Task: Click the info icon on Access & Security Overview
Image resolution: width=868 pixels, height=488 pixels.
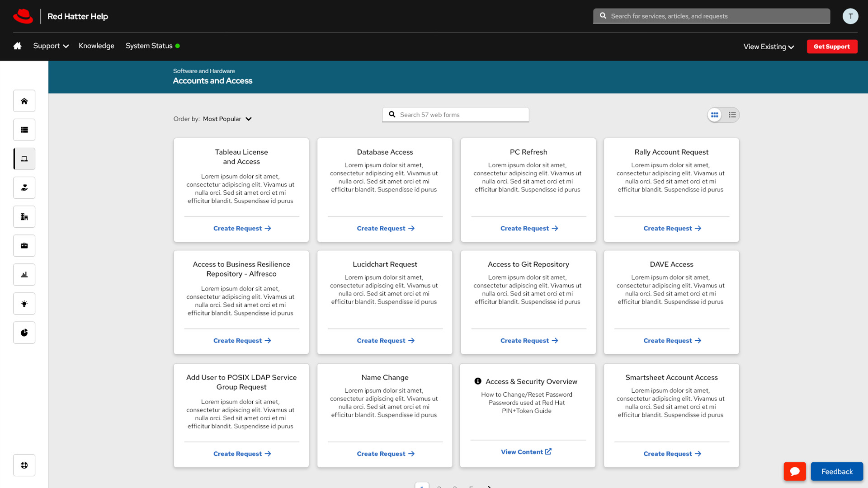Action: tap(478, 381)
